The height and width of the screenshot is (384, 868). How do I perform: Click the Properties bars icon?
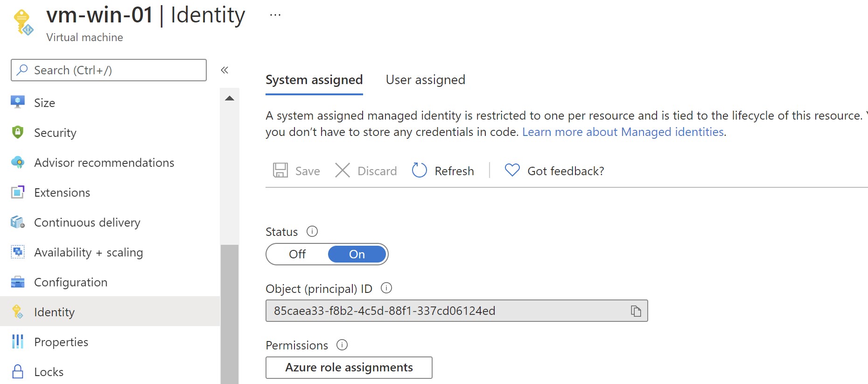(18, 341)
